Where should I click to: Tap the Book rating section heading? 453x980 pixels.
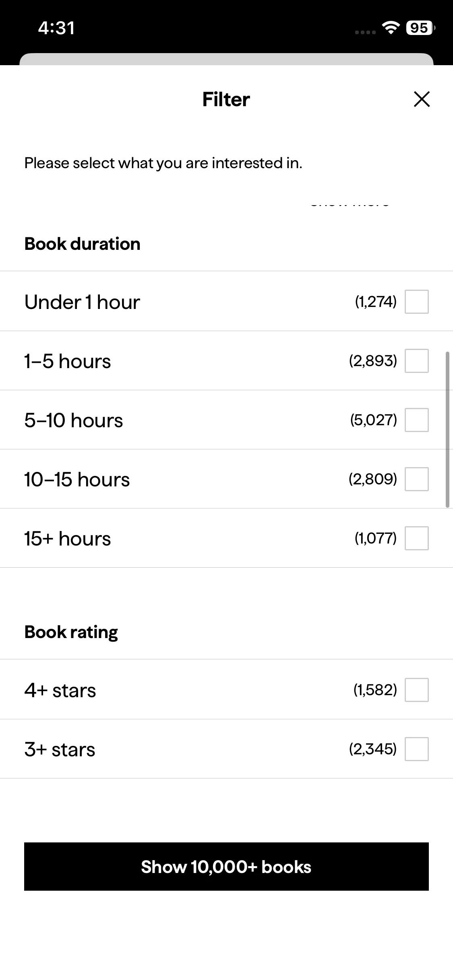pos(71,632)
